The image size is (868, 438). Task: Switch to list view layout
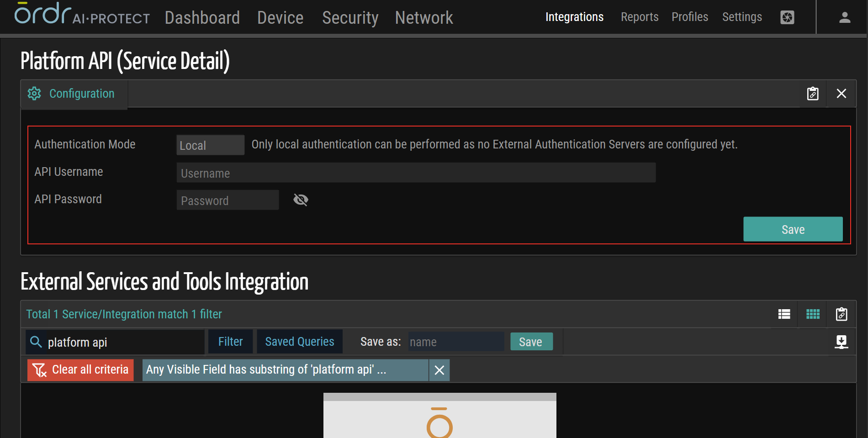click(x=784, y=314)
